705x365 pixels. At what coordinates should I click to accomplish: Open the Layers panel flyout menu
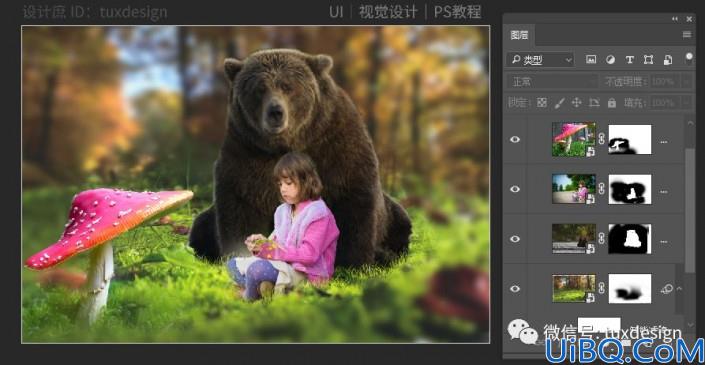(x=687, y=35)
